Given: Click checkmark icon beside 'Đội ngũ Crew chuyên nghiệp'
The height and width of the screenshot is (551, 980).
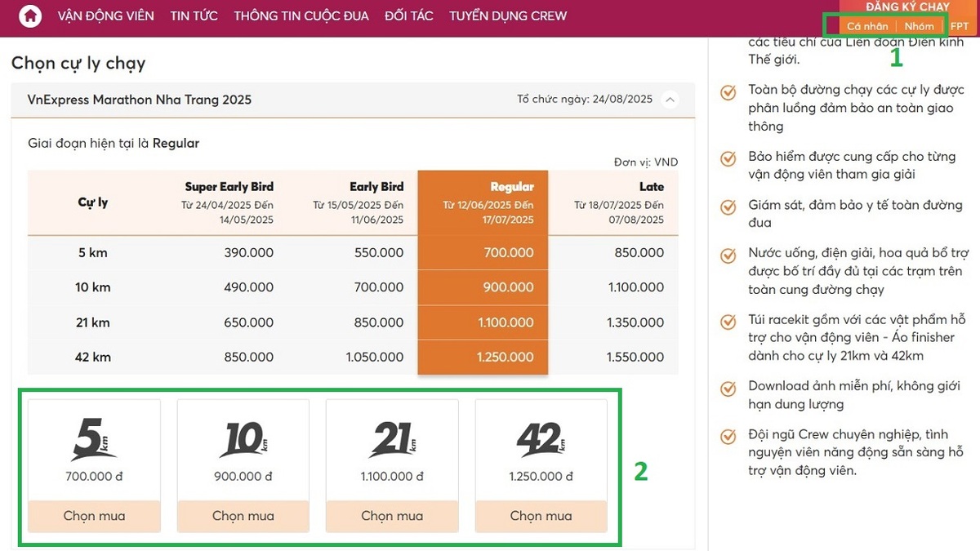Looking at the screenshot, I should 728,438.
